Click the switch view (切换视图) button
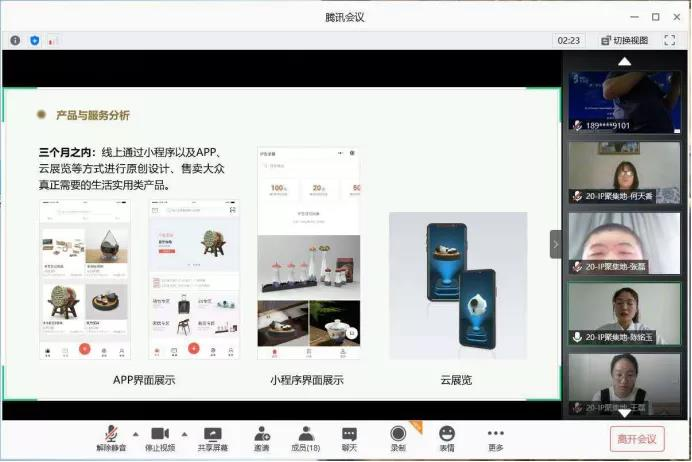This screenshot has width=692, height=462. (x=625, y=40)
